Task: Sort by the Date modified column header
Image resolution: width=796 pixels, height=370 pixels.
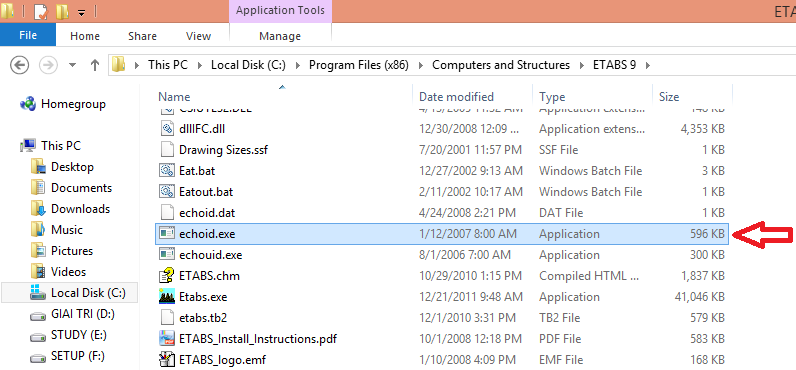Action: click(x=456, y=96)
